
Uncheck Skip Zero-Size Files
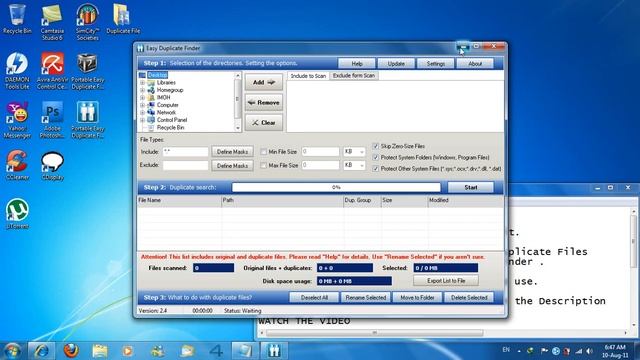pyautogui.click(x=376, y=146)
